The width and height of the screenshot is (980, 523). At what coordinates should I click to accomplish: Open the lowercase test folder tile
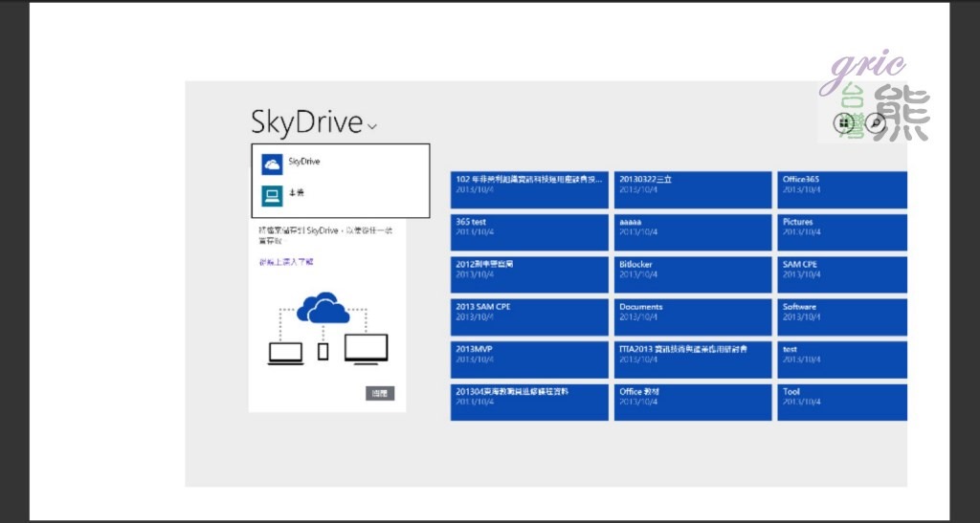click(x=842, y=360)
